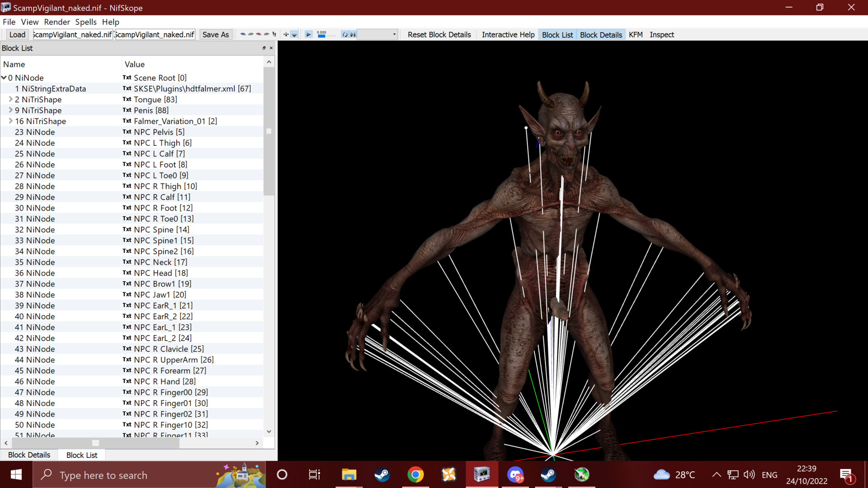Switch to the blue-eye Top view
The width and height of the screenshot is (868, 488).
(243, 34)
